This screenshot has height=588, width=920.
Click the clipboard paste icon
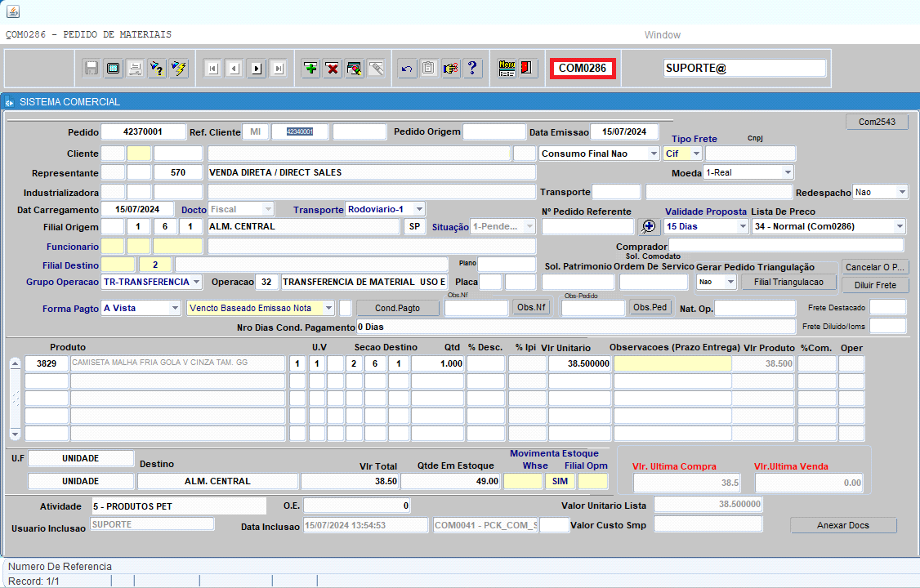point(428,69)
